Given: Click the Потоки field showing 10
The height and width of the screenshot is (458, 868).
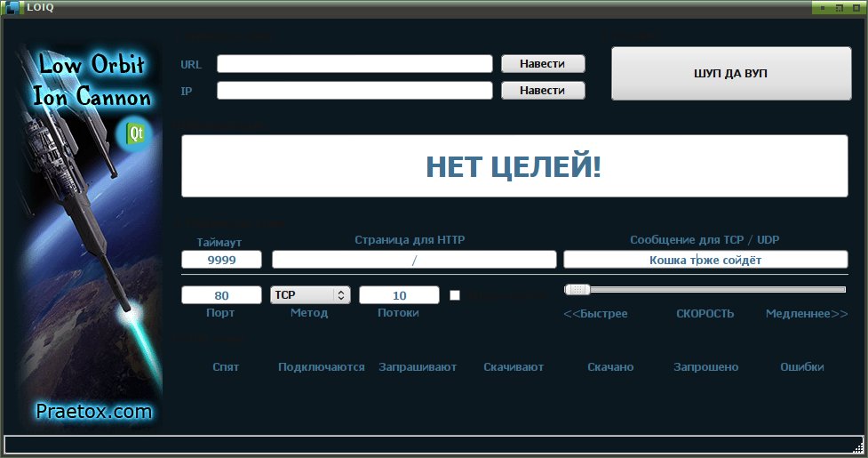Looking at the screenshot, I should click(399, 295).
